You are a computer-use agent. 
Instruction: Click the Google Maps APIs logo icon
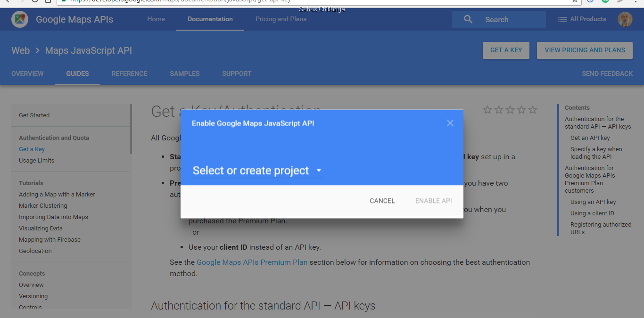(x=20, y=19)
